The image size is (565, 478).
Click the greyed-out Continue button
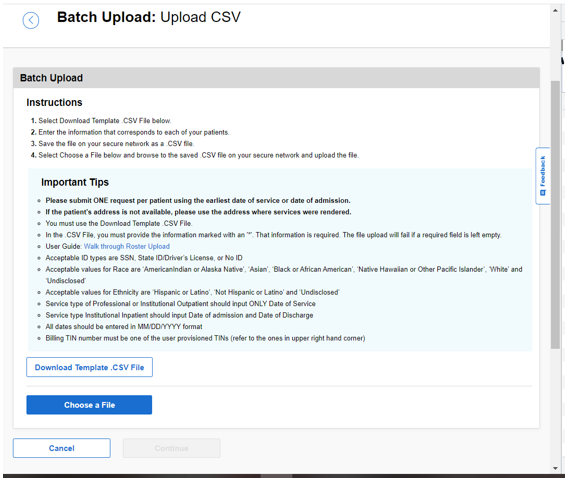(172, 448)
